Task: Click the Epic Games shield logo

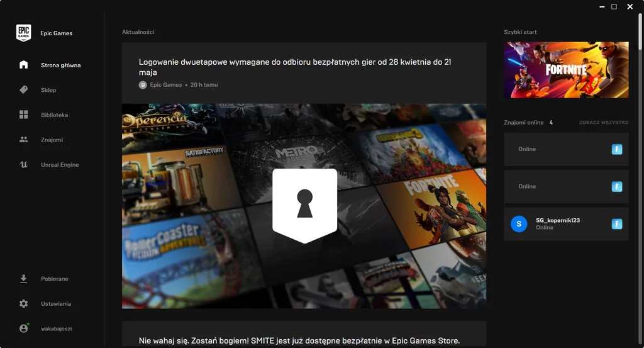Action: pos(23,33)
